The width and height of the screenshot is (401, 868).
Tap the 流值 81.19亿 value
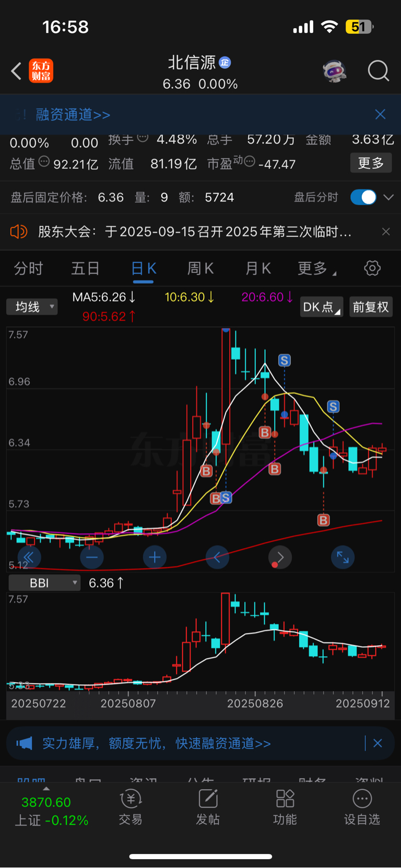[x=173, y=164]
